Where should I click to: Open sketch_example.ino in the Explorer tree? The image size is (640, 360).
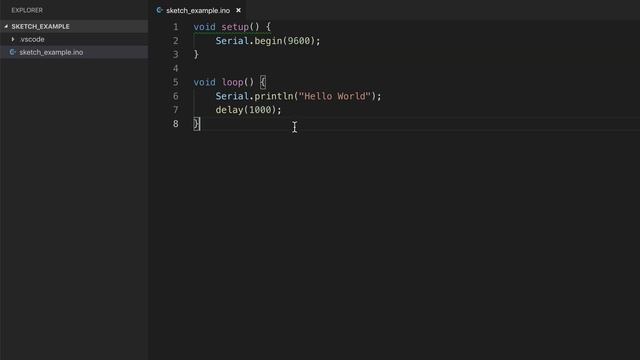51,52
